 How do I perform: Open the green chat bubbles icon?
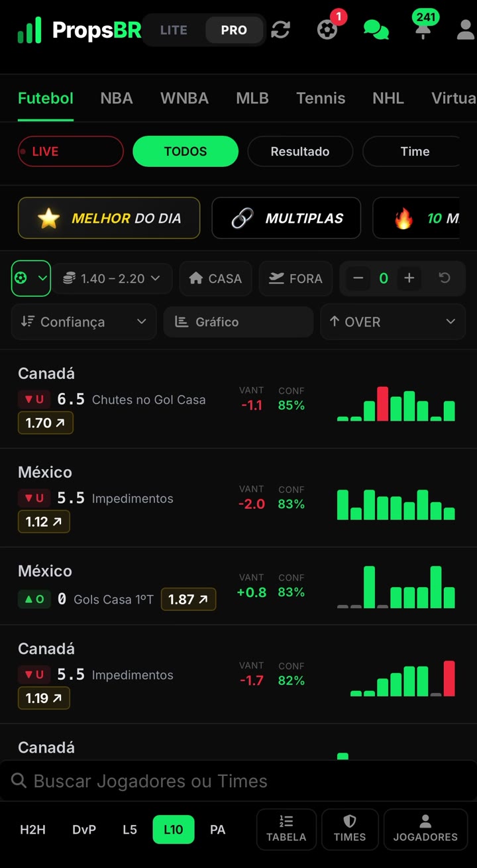pos(376,30)
